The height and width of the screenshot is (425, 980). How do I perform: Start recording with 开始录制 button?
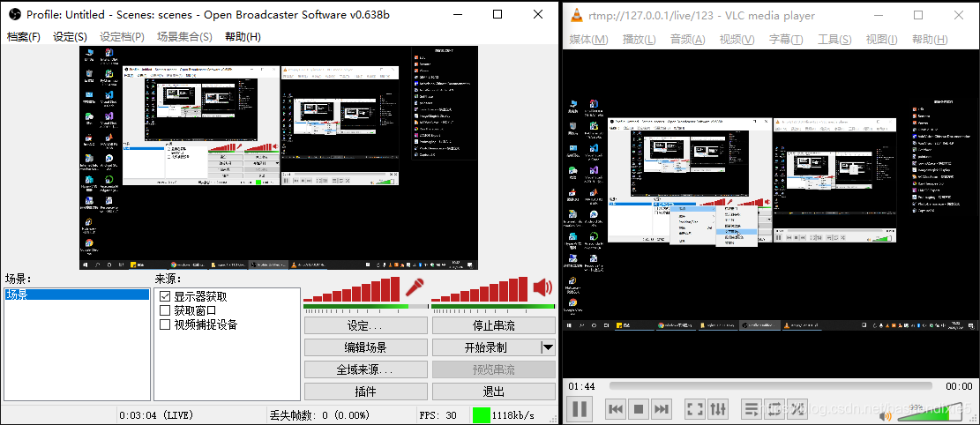point(486,347)
